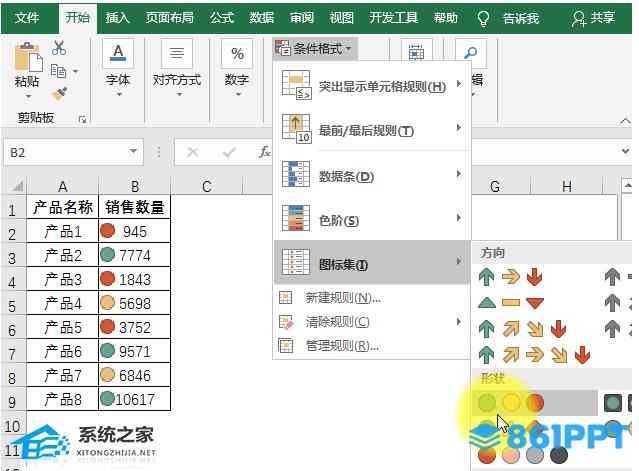Click the fx insert function icon

point(265,152)
